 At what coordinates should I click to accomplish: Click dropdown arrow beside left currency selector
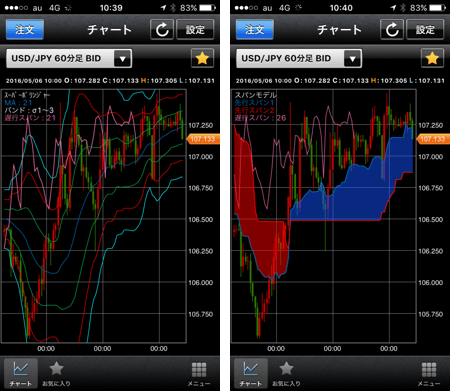(x=122, y=59)
